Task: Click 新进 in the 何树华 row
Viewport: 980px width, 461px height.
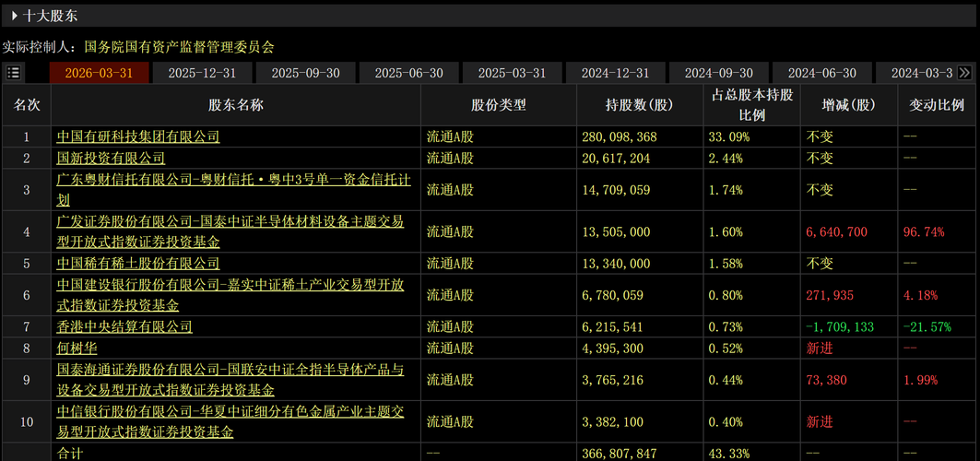Action: pos(820,348)
